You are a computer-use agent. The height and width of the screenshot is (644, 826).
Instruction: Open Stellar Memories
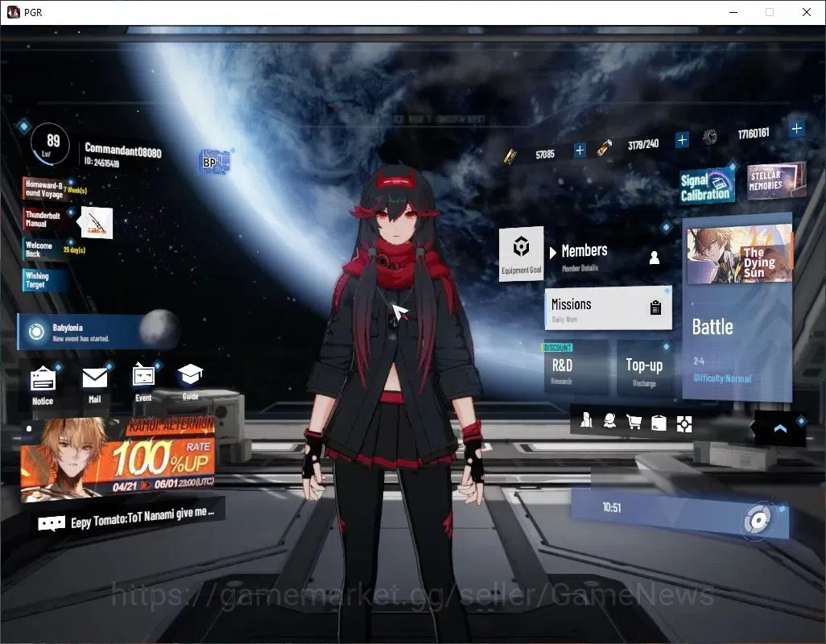tap(775, 180)
